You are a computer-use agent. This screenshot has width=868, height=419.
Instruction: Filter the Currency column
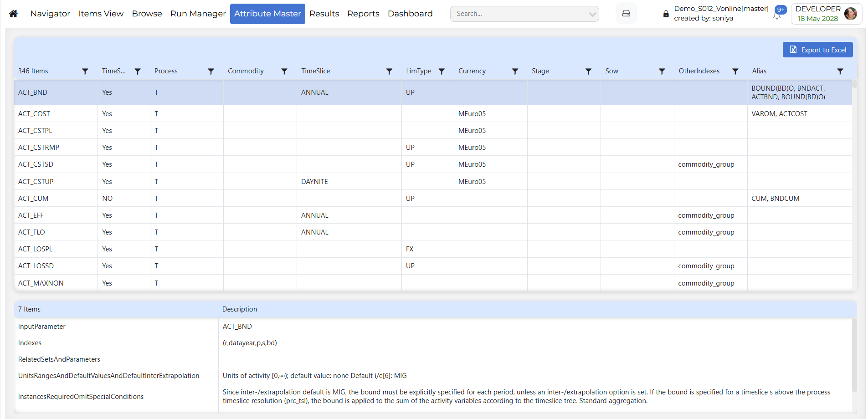(x=515, y=72)
